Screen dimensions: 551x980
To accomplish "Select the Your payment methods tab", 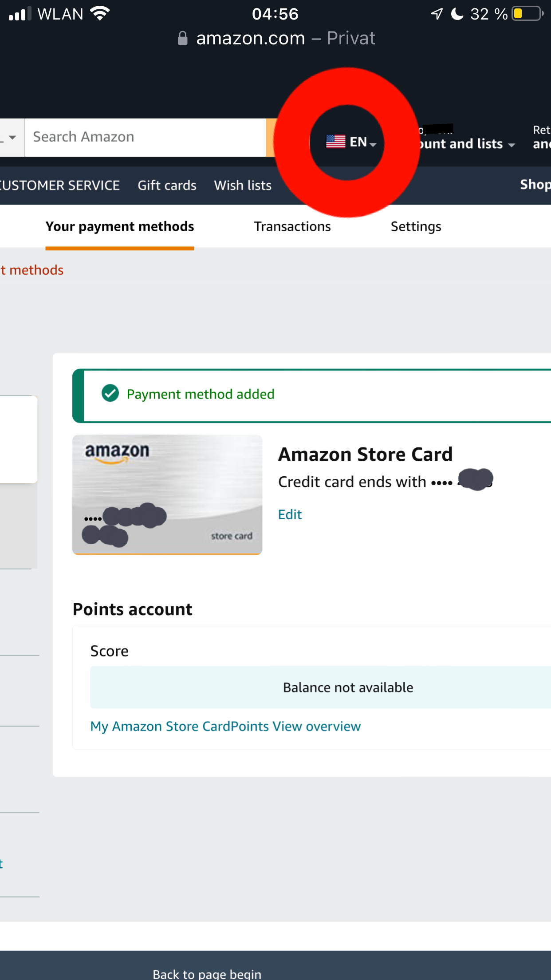I will [x=119, y=226].
